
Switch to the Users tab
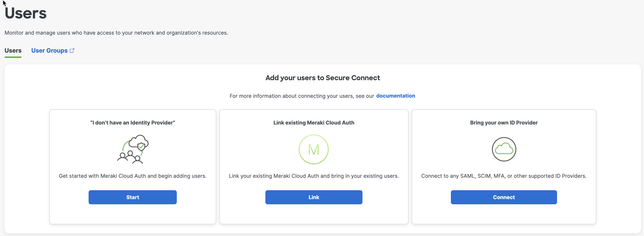(x=13, y=51)
